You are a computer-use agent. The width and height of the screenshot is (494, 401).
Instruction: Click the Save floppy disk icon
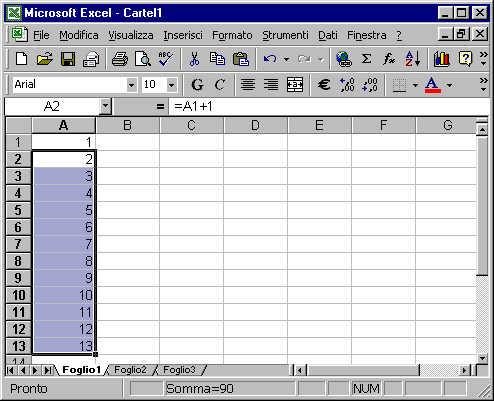pyautogui.click(x=68, y=59)
